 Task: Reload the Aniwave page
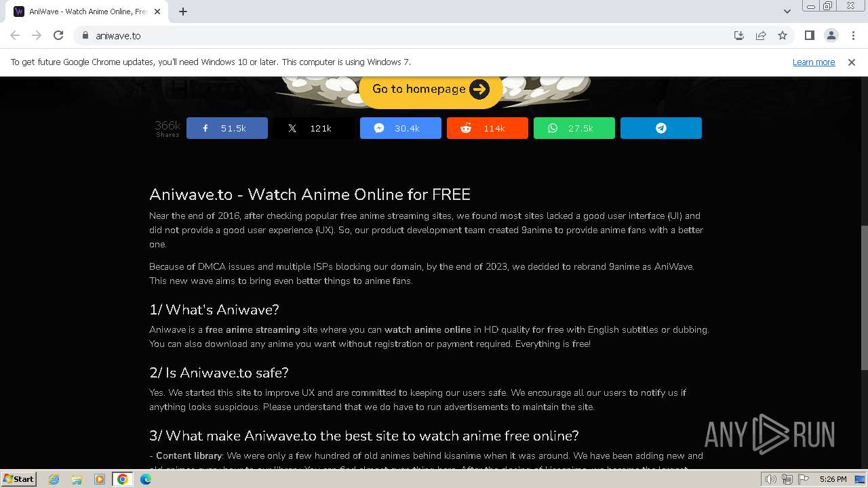click(58, 35)
